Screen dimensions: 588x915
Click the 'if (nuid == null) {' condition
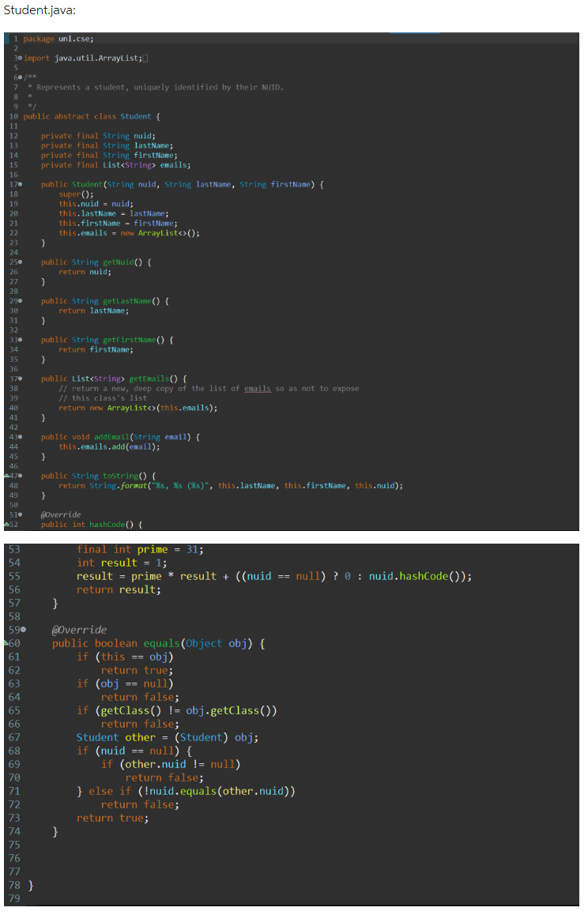(134, 751)
